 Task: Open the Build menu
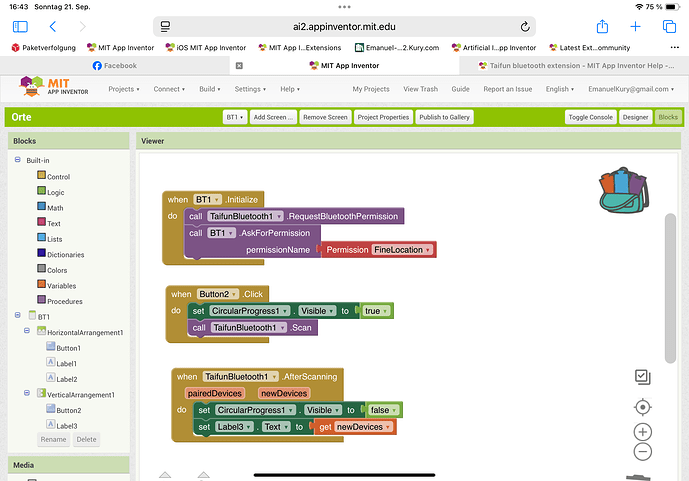point(210,89)
